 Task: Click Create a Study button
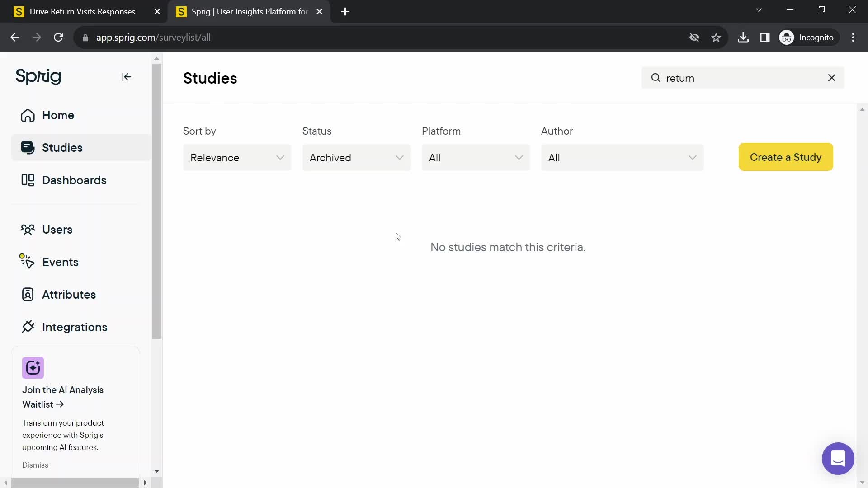click(x=786, y=157)
